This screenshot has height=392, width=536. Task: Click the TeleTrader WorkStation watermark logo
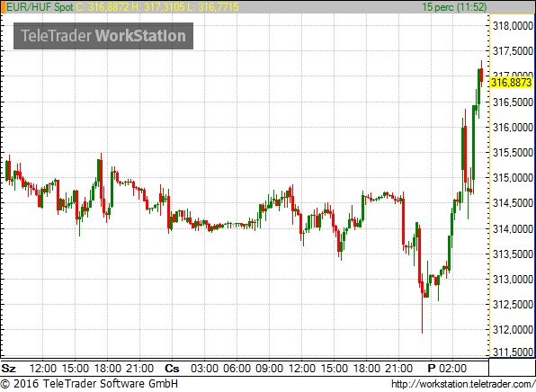point(103,36)
